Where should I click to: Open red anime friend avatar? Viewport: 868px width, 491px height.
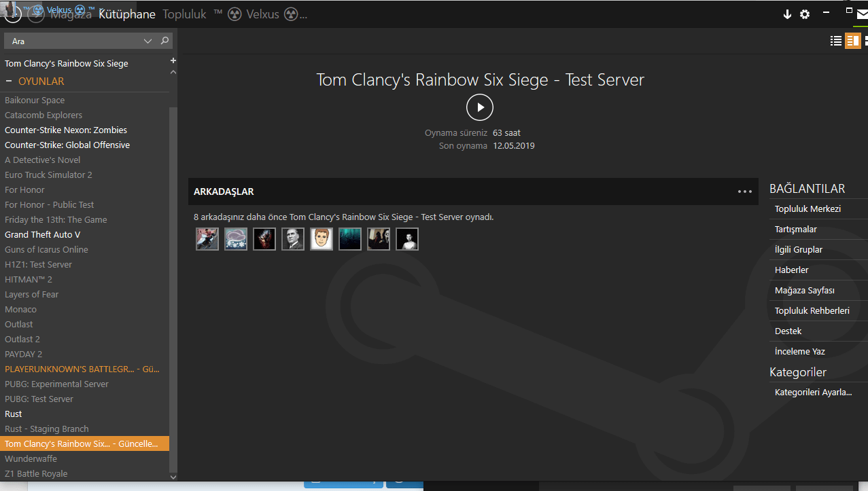click(207, 239)
